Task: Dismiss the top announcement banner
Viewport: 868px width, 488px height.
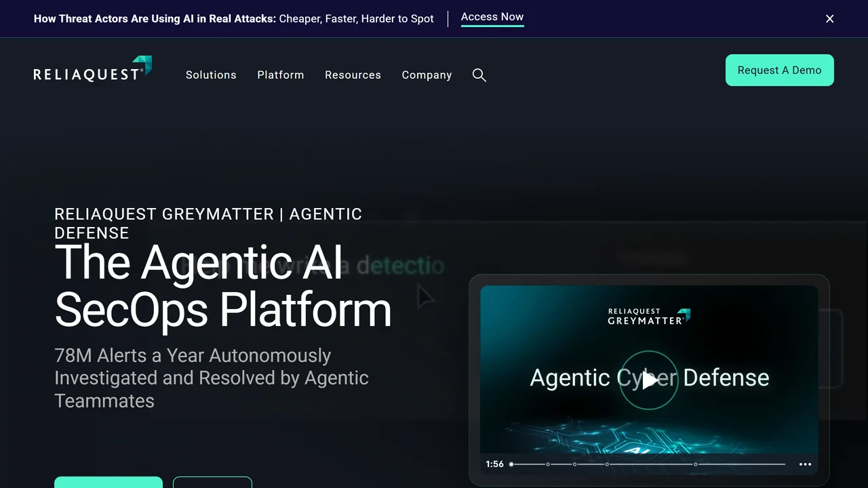Action: [829, 19]
